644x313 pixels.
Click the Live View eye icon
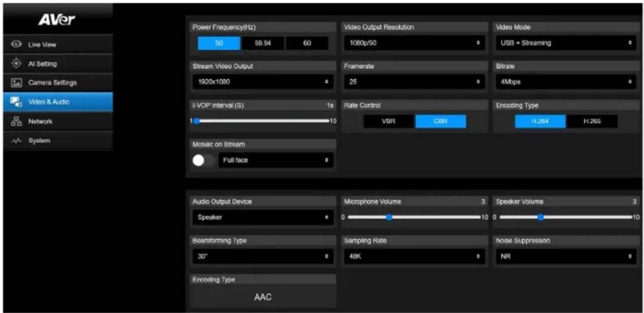(x=17, y=44)
